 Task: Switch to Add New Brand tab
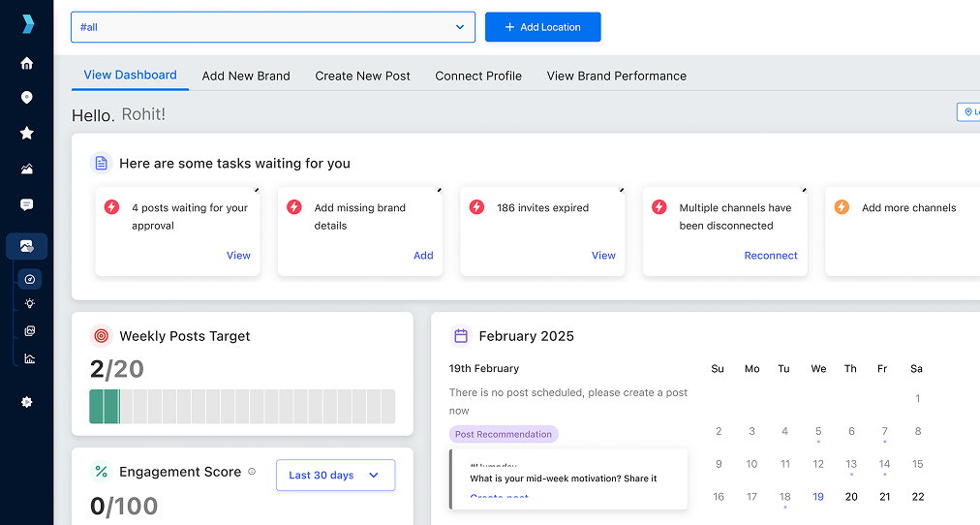pos(246,76)
